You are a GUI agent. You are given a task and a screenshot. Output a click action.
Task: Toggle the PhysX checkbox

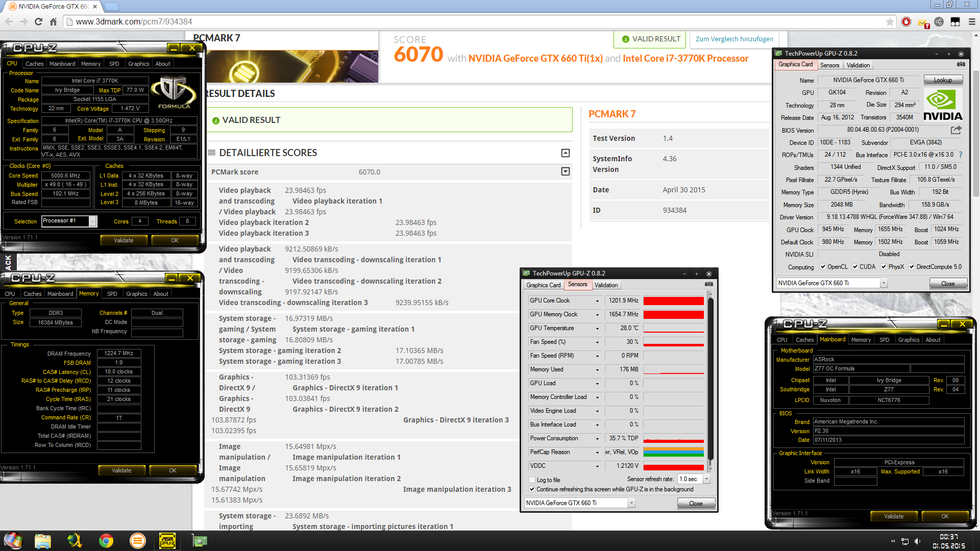click(884, 267)
